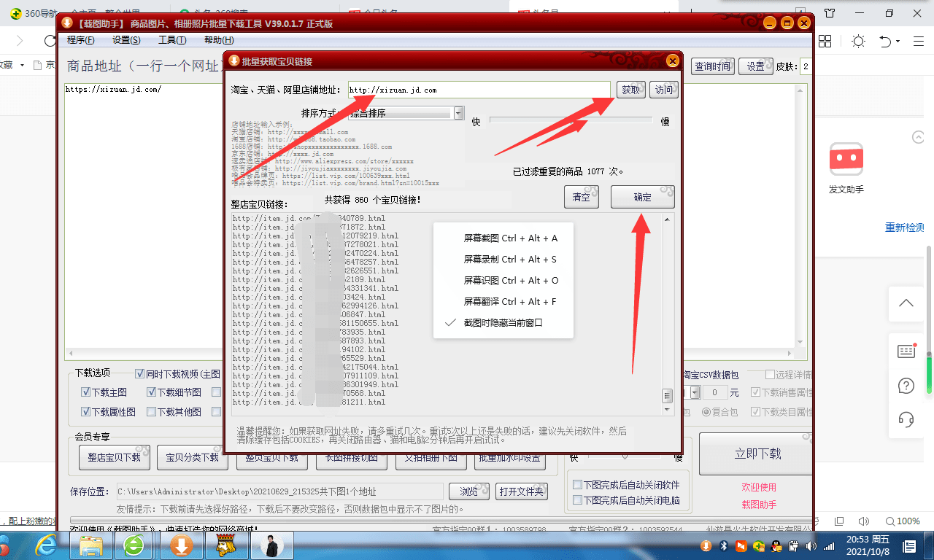Viewport: 934px width, 560px height.
Task: Click the circled chevron beside 发文助手
Action: coord(919,136)
